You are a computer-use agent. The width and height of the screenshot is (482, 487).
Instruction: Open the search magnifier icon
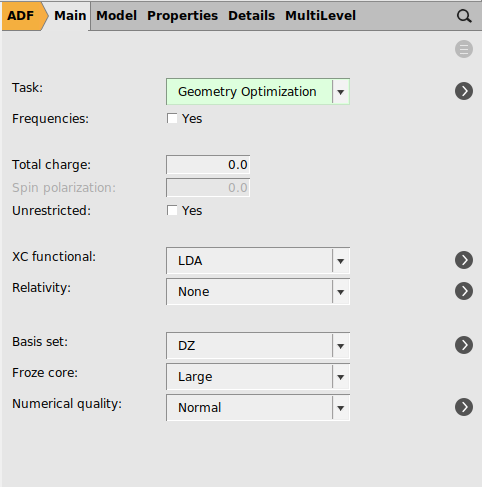tap(464, 16)
